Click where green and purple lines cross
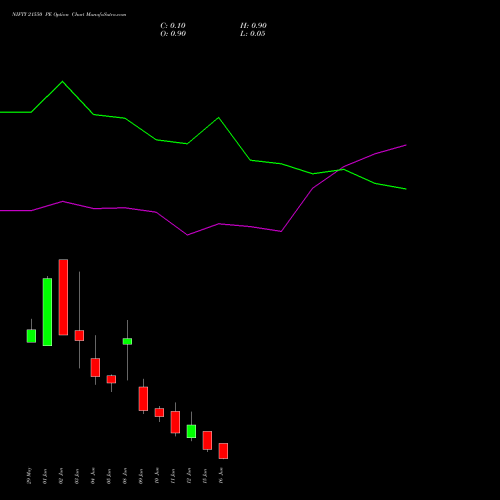 pos(341,169)
